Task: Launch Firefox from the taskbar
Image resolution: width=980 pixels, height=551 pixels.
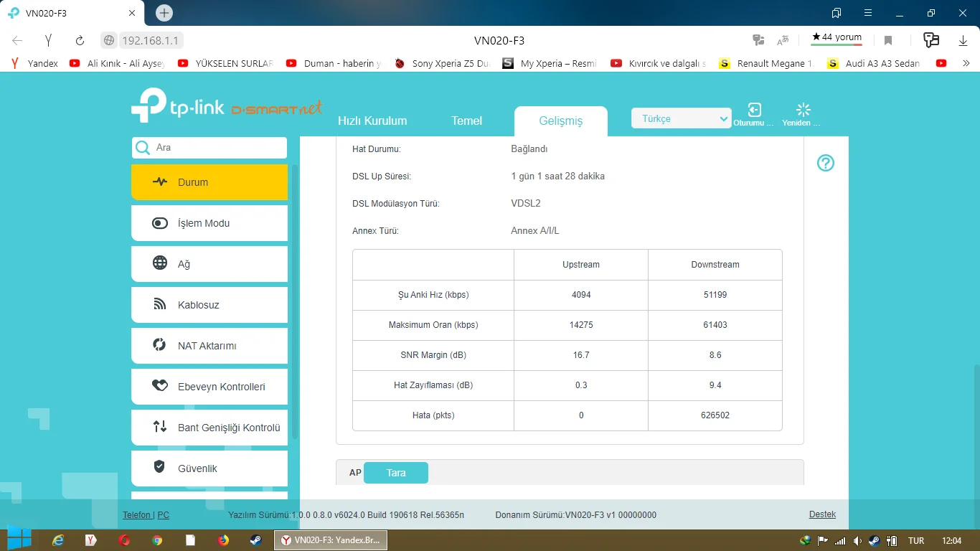Action: pos(223,540)
